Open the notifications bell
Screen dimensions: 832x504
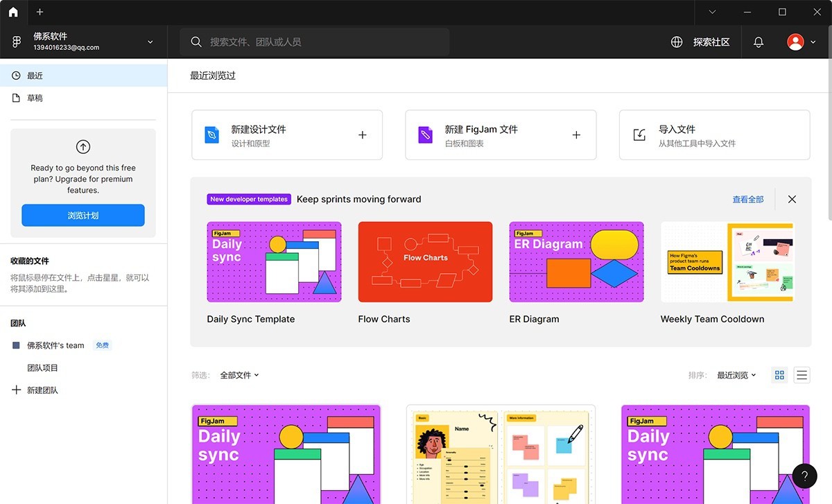tap(758, 42)
